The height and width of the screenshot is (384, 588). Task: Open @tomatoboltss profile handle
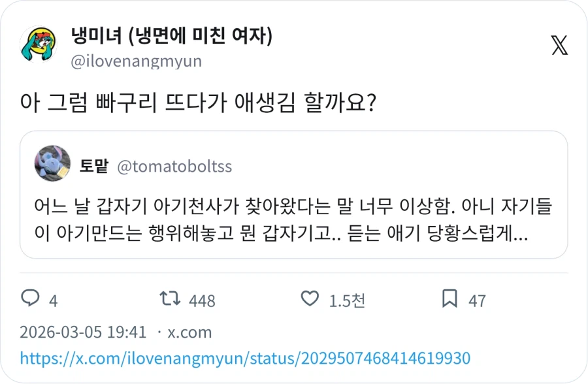[x=172, y=166]
